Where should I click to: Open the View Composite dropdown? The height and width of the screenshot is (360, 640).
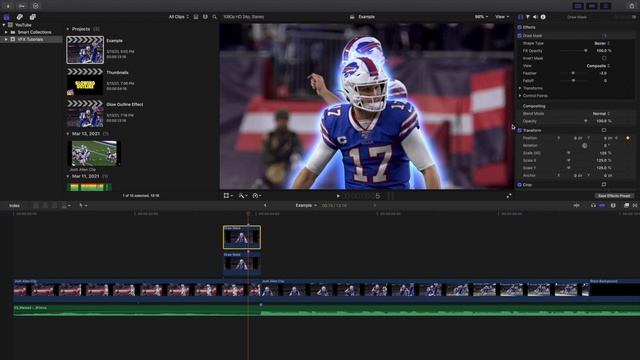[598, 66]
